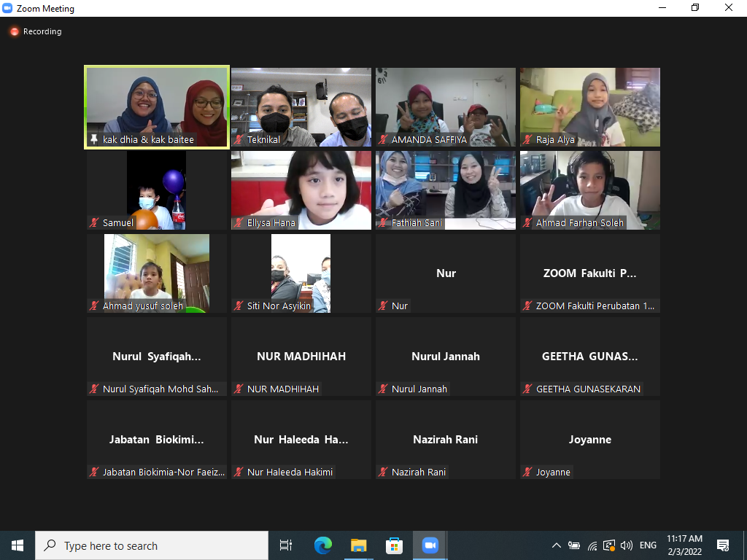
Task: Open File Explorer from the taskbar
Action: coord(358,545)
